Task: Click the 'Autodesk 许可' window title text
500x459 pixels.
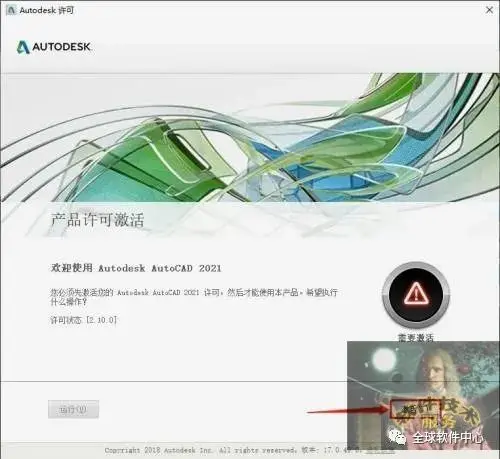Action: click(47, 10)
